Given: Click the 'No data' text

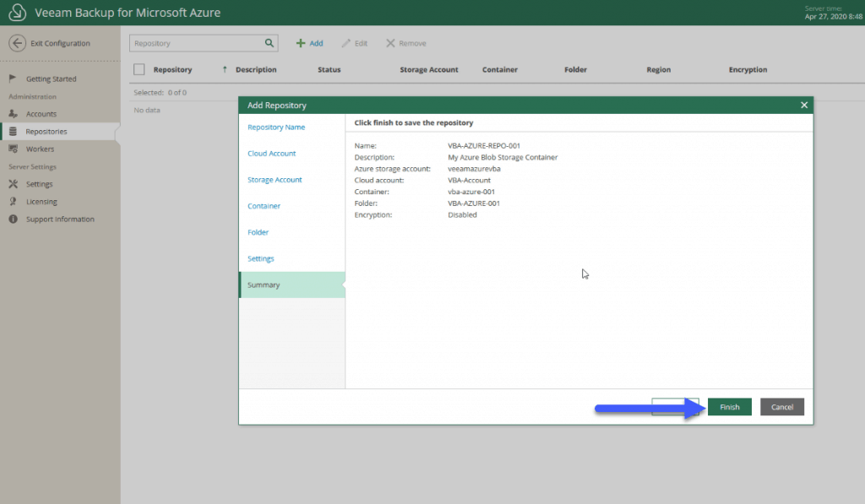Looking at the screenshot, I should (x=147, y=111).
